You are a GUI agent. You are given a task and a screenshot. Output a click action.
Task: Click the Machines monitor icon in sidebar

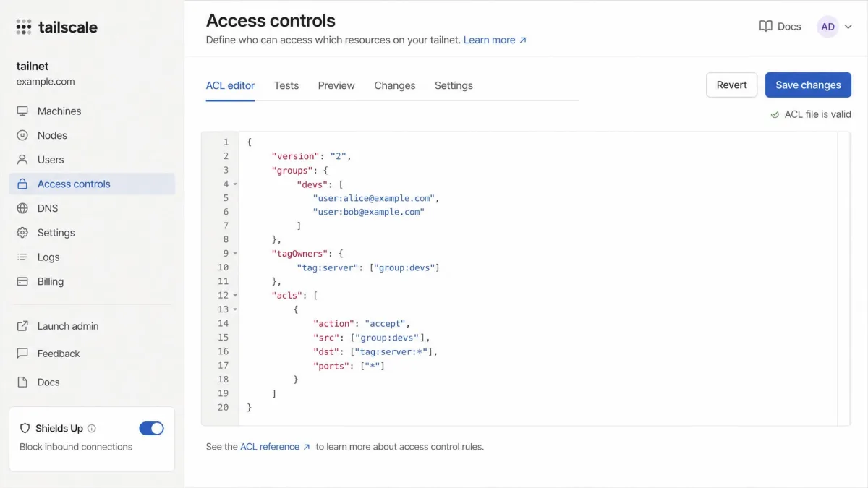point(22,111)
